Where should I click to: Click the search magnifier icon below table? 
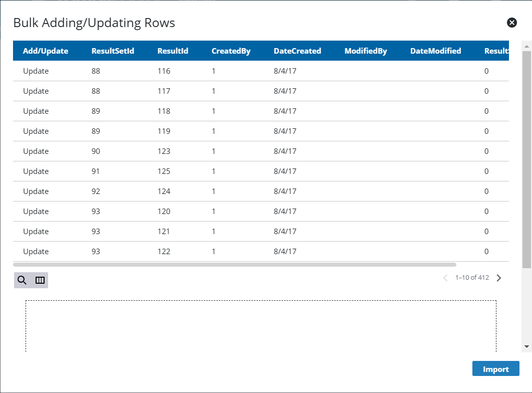tap(22, 280)
